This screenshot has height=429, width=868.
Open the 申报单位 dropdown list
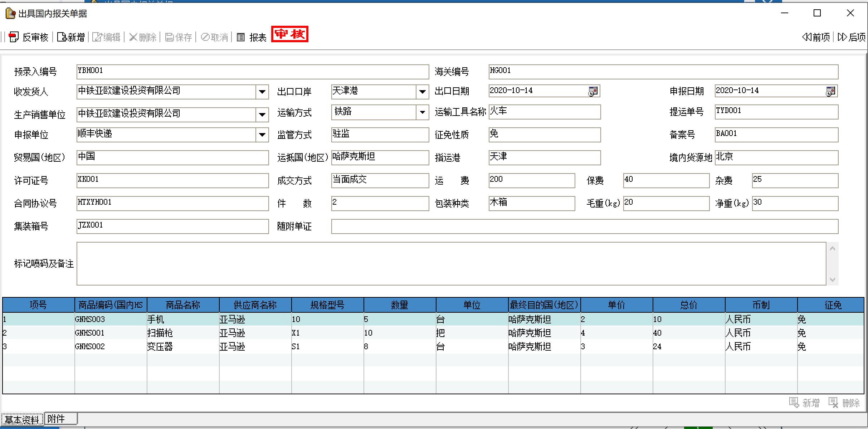pyautogui.click(x=262, y=135)
